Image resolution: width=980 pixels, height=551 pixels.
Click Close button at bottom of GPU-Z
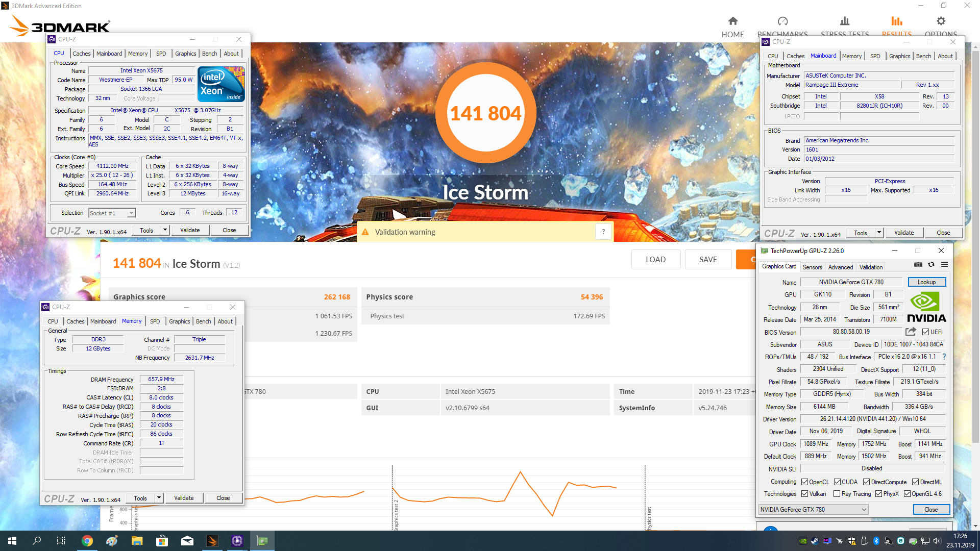(x=931, y=510)
